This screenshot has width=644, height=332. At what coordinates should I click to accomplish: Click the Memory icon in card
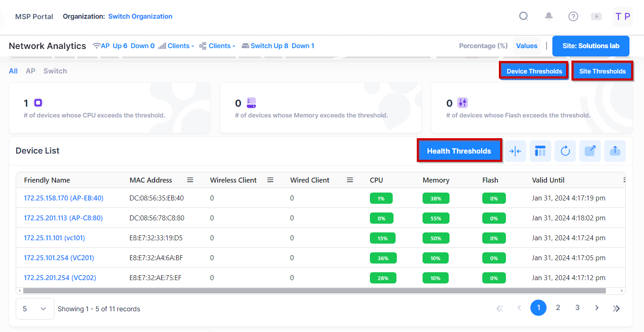pos(251,103)
